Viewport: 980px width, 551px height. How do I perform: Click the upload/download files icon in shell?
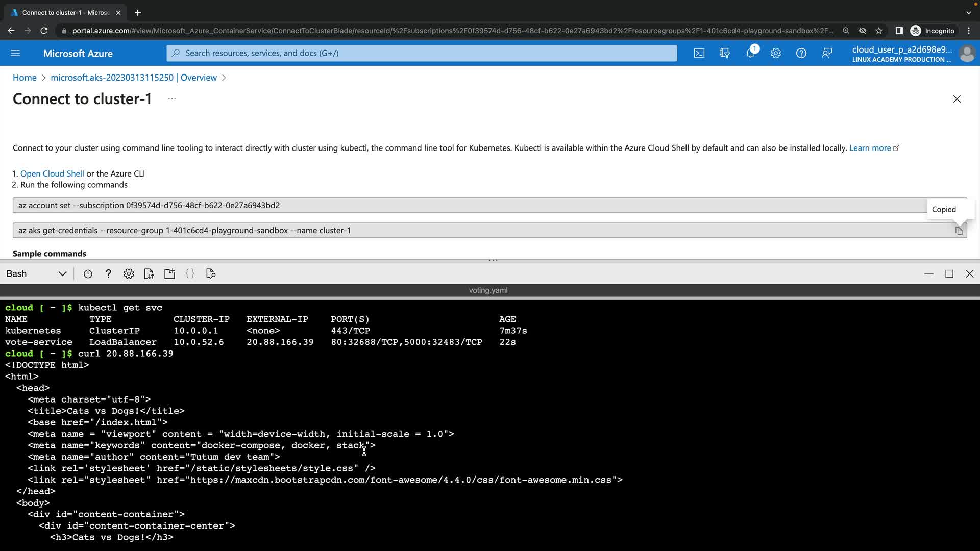149,274
